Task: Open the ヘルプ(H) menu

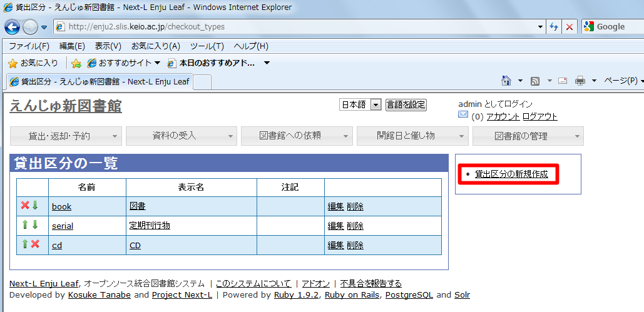Action: click(250, 46)
